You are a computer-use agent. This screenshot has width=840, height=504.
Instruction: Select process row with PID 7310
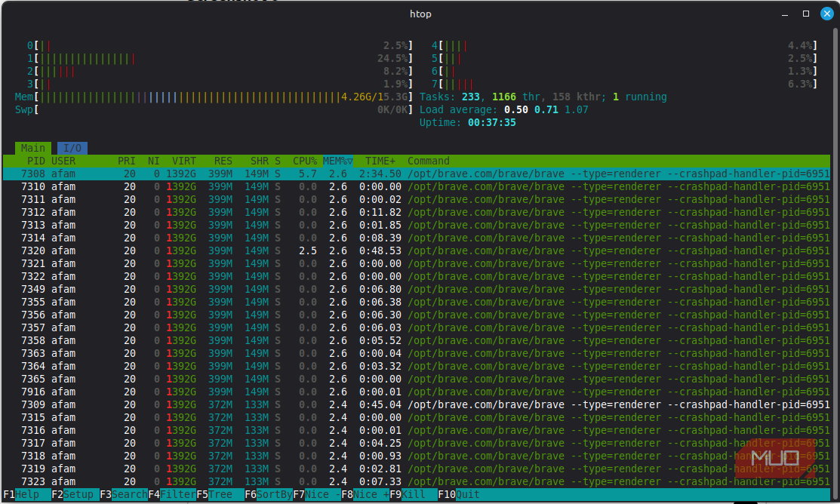pyautogui.click(x=417, y=186)
